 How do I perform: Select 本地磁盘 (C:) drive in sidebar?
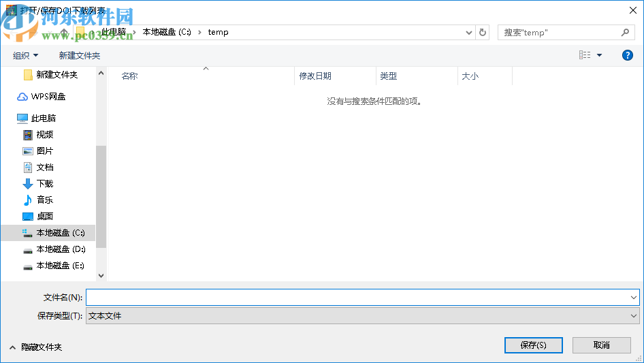coord(48,233)
